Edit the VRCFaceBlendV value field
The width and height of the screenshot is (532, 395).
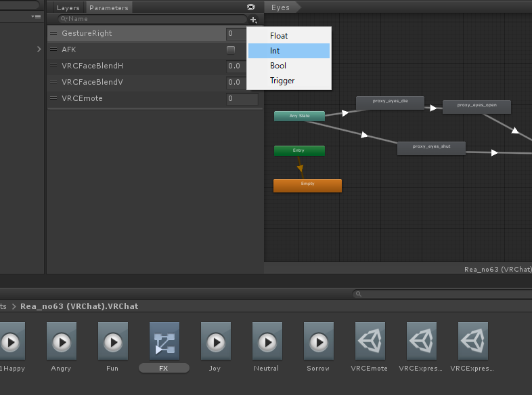pyautogui.click(x=236, y=82)
